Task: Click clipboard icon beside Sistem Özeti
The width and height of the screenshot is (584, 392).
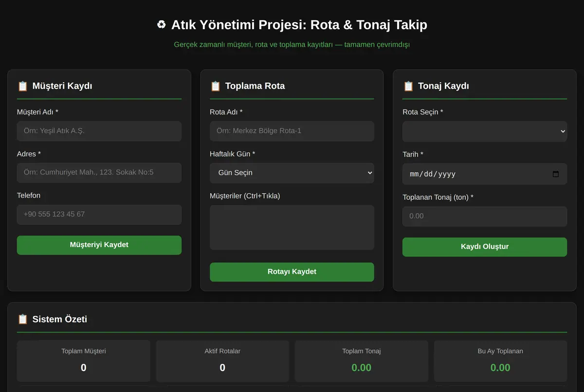Action: pos(22,319)
